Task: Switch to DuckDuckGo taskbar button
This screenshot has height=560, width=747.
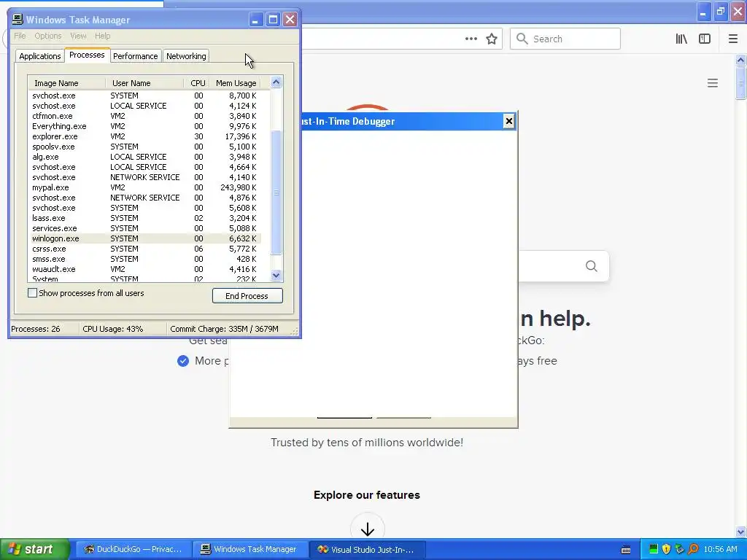Action: tap(133, 549)
